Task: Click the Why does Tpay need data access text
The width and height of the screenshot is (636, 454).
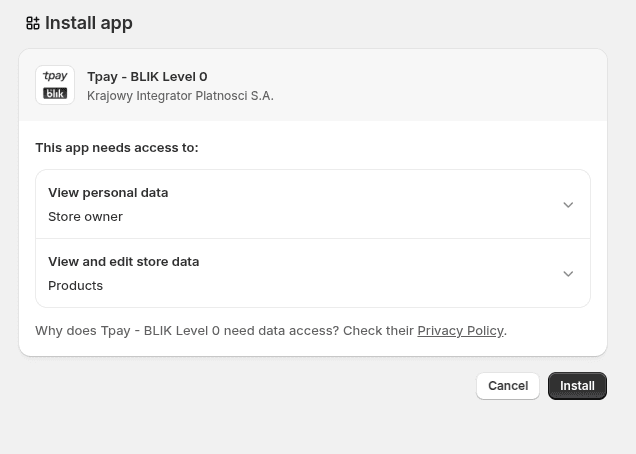Action: (220, 330)
